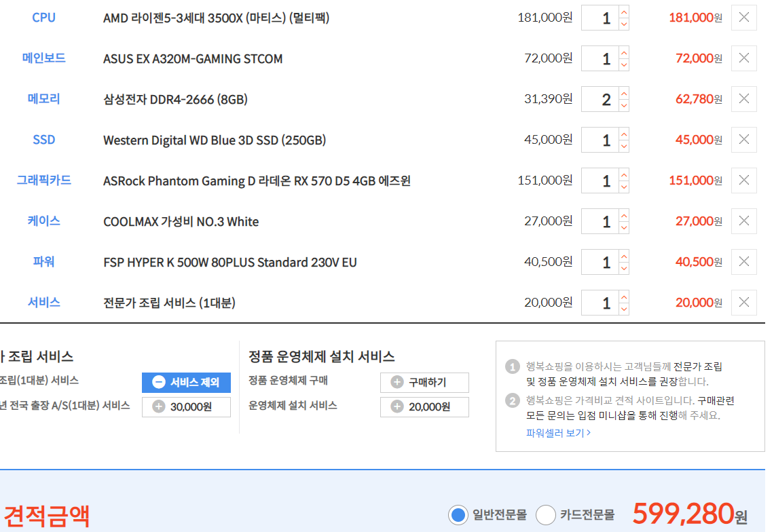Decrease CPU quantity with the down arrow
The height and width of the screenshot is (532, 774).
pyautogui.click(x=624, y=24)
